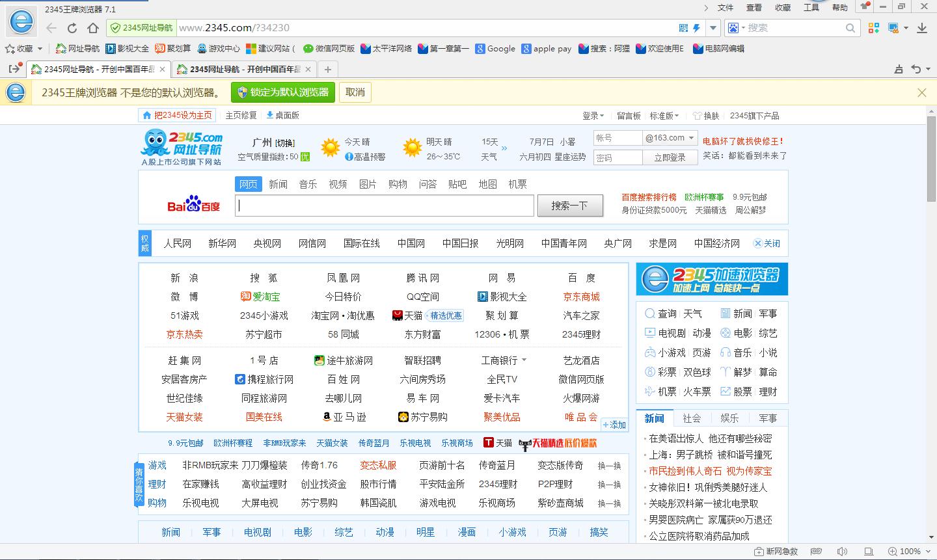Click the 密码 password input field
Screen dimensions: 937x560
click(618, 157)
